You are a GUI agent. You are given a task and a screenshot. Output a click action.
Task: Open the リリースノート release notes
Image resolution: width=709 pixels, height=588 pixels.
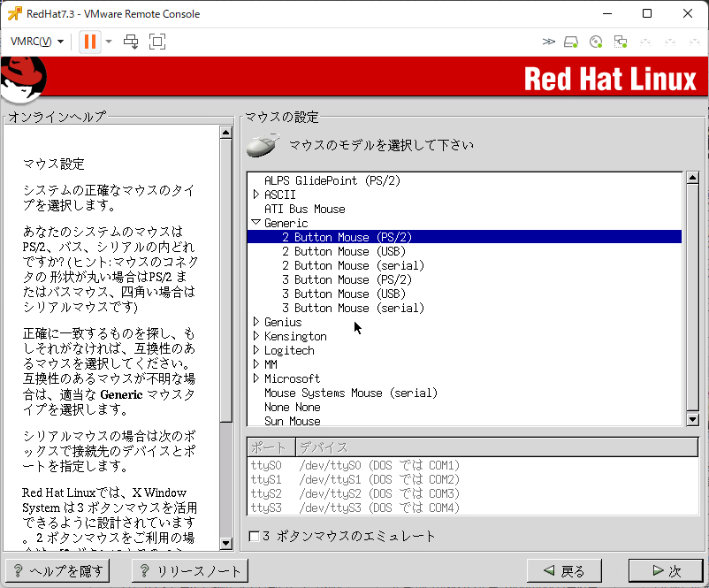point(190,571)
